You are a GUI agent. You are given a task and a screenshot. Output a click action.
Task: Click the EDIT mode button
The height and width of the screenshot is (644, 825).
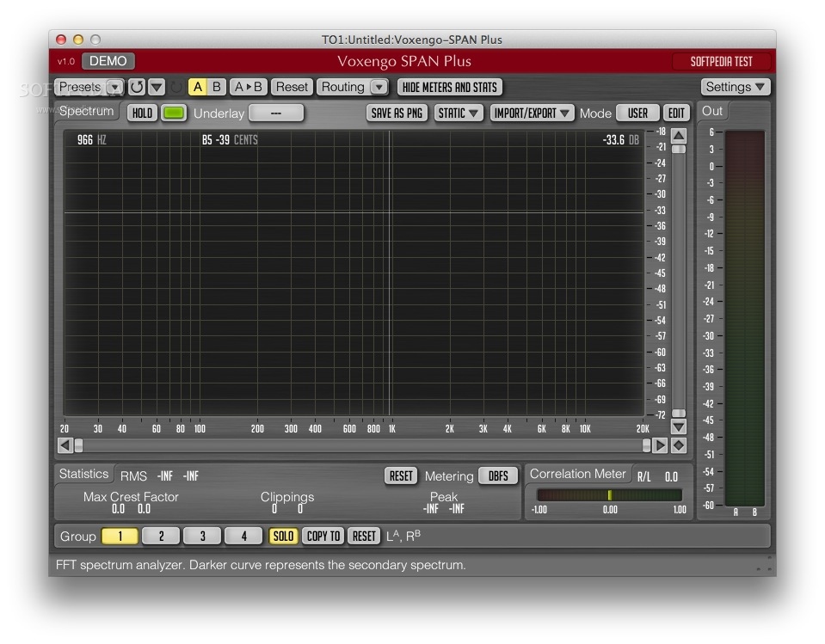(677, 113)
